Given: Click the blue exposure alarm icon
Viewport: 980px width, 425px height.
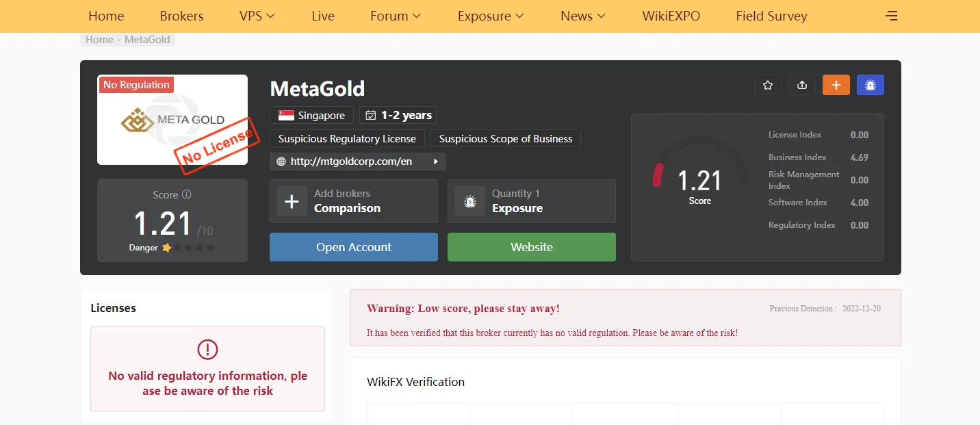Looking at the screenshot, I should click(871, 85).
